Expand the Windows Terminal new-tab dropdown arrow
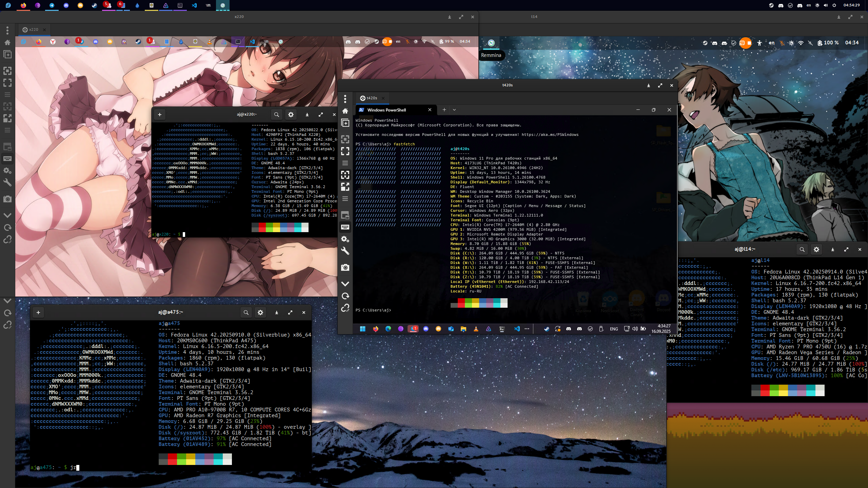868x488 pixels. (x=454, y=110)
